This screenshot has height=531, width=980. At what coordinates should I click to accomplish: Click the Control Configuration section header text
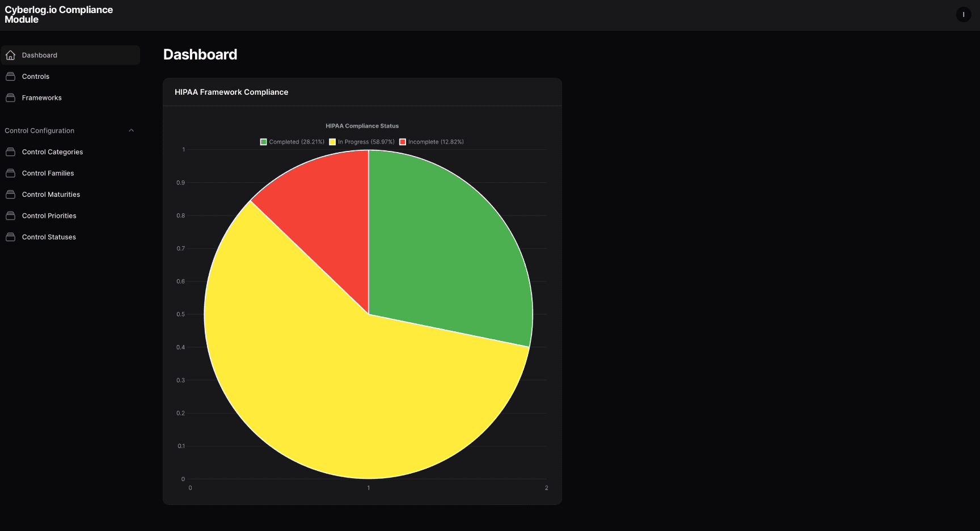pyautogui.click(x=40, y=130)
